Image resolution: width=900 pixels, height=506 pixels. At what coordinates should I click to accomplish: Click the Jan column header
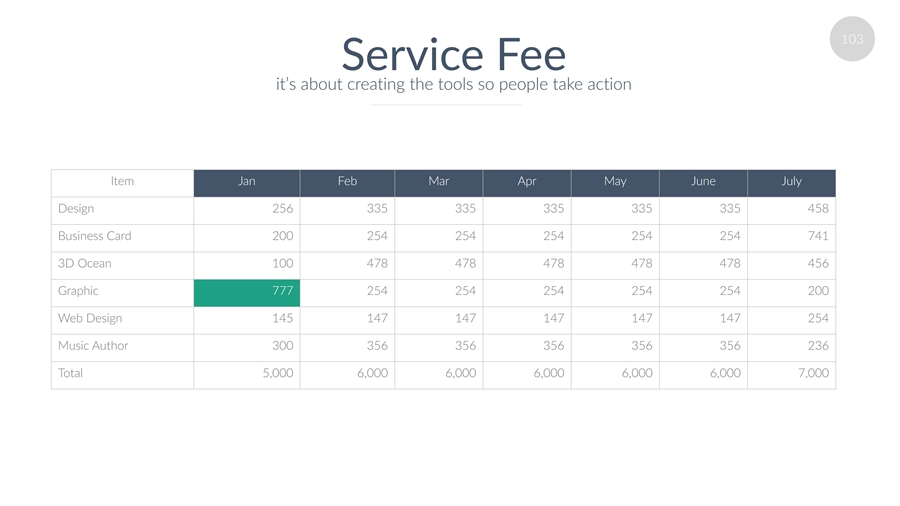[x=247, y=181]
